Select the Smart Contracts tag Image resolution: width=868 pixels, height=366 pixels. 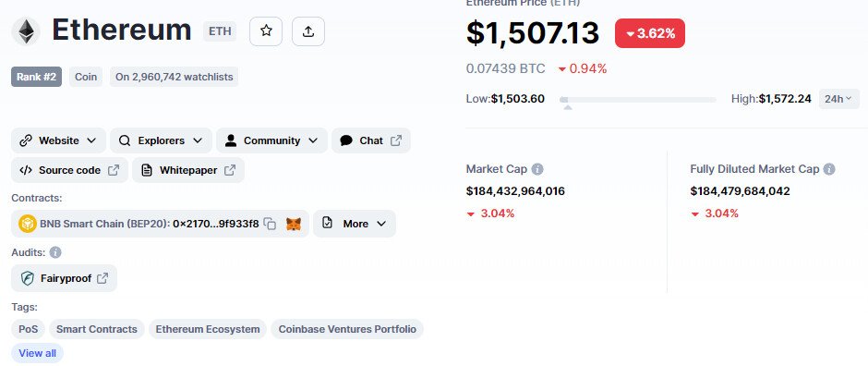(97, 329)
